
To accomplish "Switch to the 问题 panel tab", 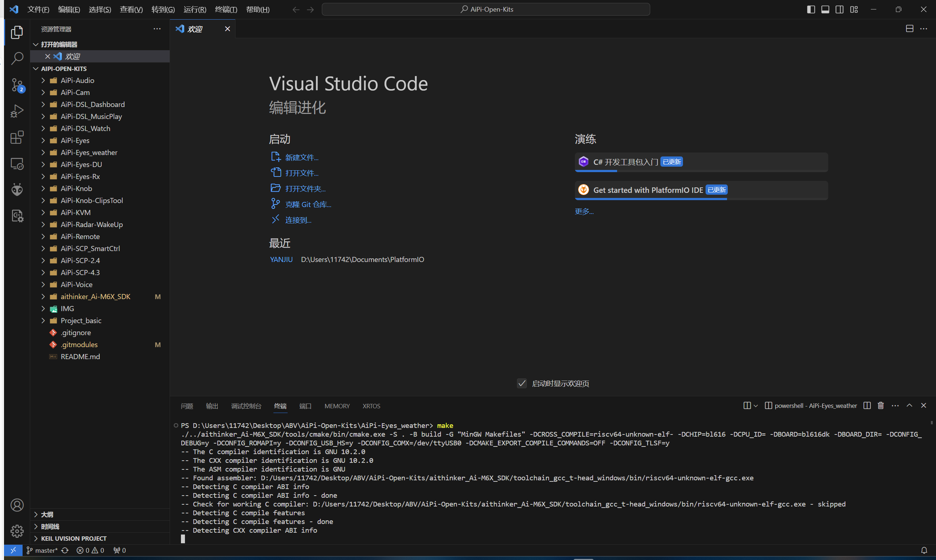I will pyautogui.click(x=187, y=406).
